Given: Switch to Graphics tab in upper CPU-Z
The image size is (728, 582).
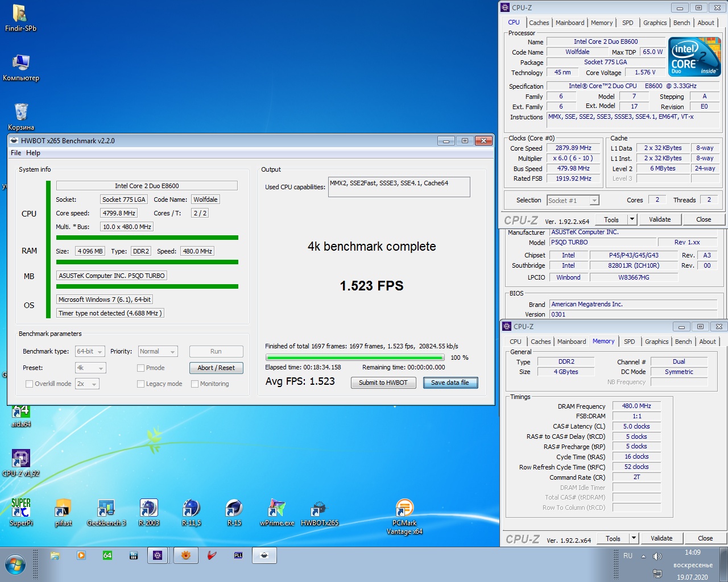Looking at the screenshot, I should coord(655,23).
